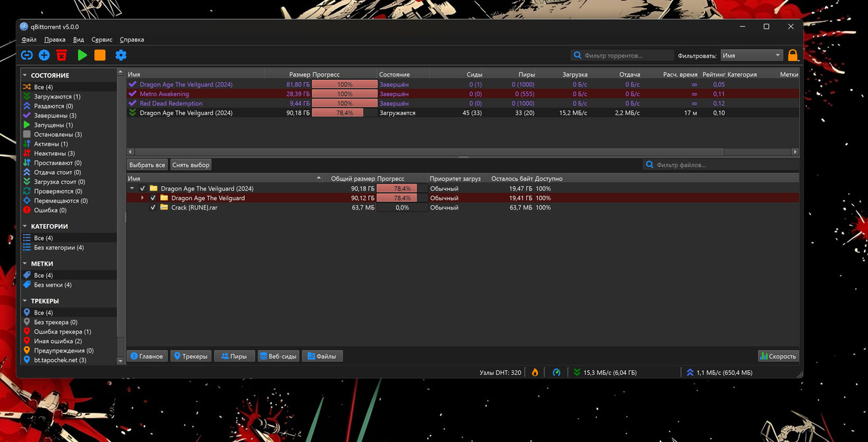Screen dimensions: 868x442
Task: Click the orange stop torrent icon
Action: (x=100, y=56)
